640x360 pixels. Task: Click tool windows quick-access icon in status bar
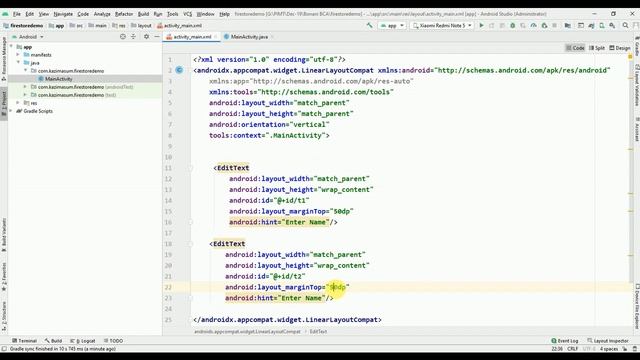point(4,349)
